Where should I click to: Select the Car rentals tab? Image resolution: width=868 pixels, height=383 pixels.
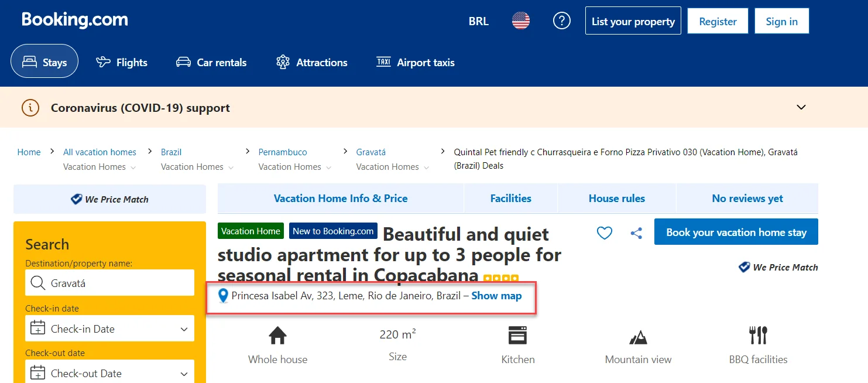[211, 62]
